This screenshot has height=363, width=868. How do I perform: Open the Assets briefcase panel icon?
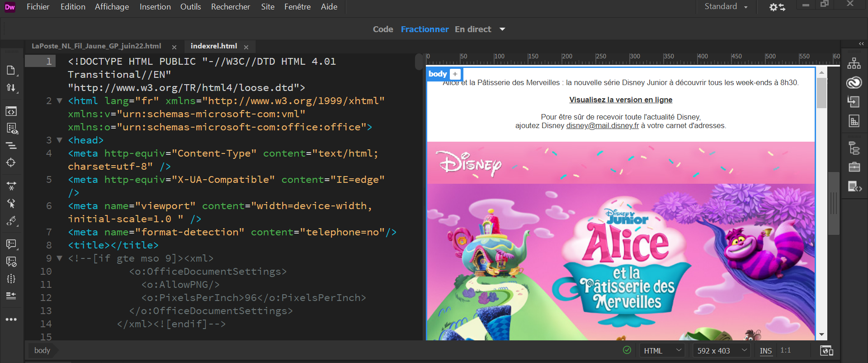click(854, 167)
